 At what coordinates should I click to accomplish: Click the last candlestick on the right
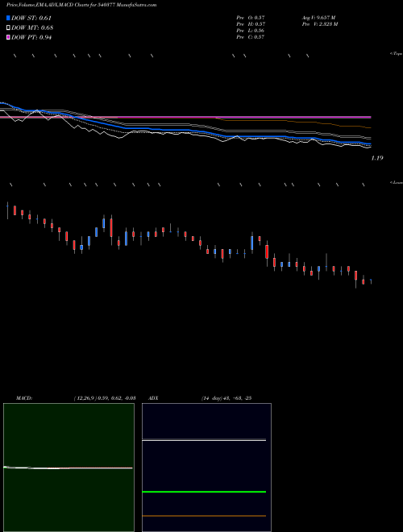[371, 281]
